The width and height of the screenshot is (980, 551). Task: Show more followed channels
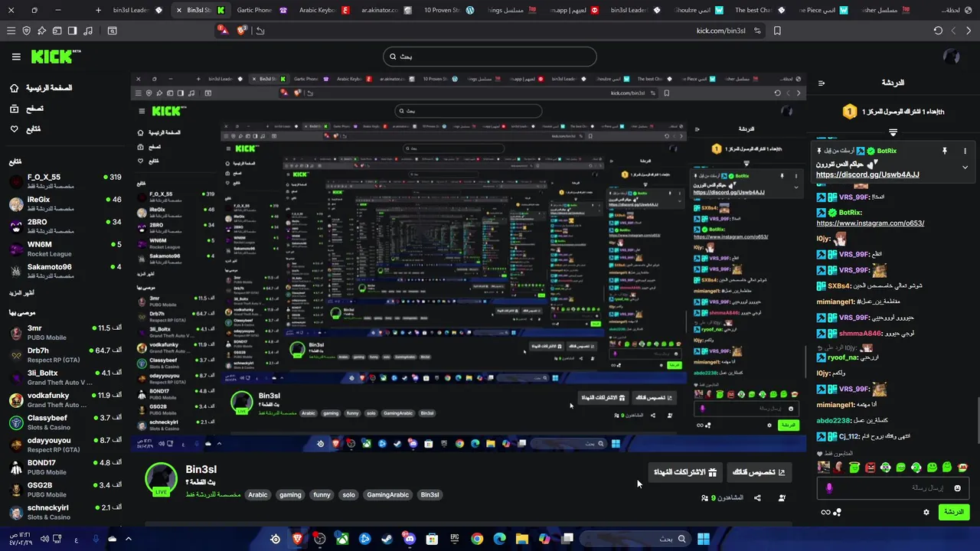(21, 292)
